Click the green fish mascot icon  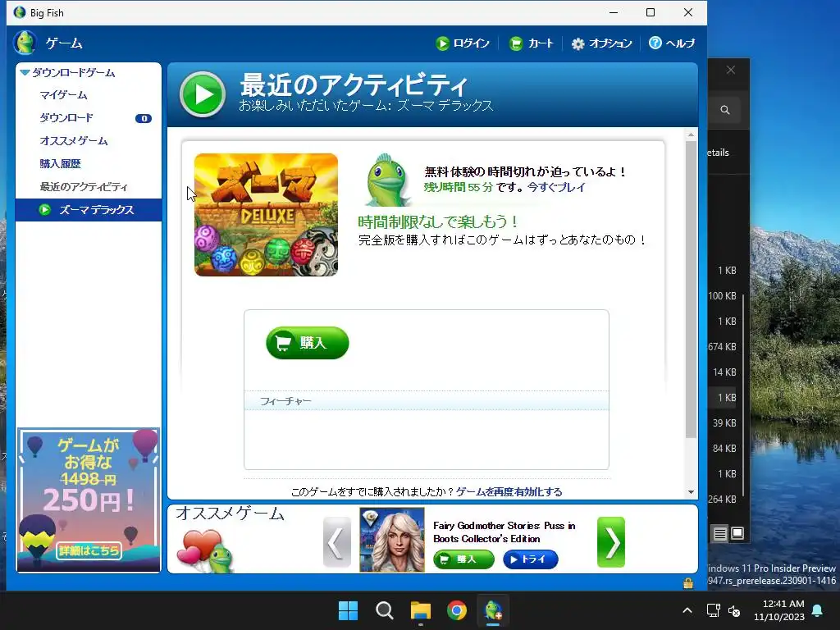coord(387,180)
